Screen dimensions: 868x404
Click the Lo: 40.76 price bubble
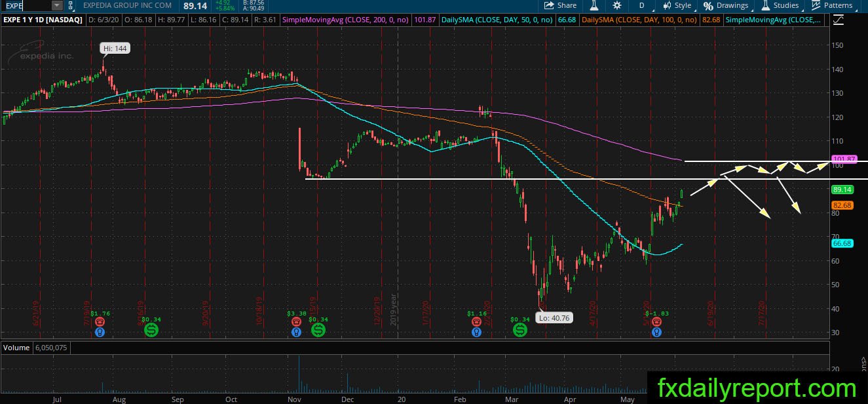554,317
